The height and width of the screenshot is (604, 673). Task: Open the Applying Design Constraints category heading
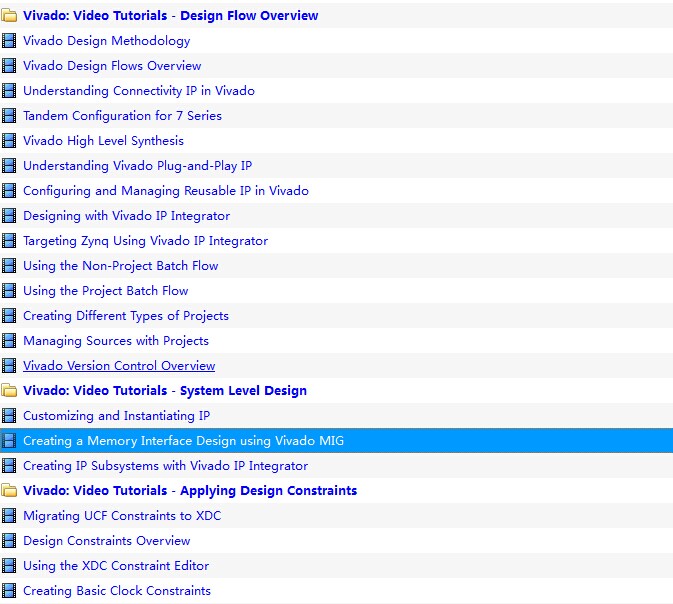pyautogui.click(x=190, y=491)
